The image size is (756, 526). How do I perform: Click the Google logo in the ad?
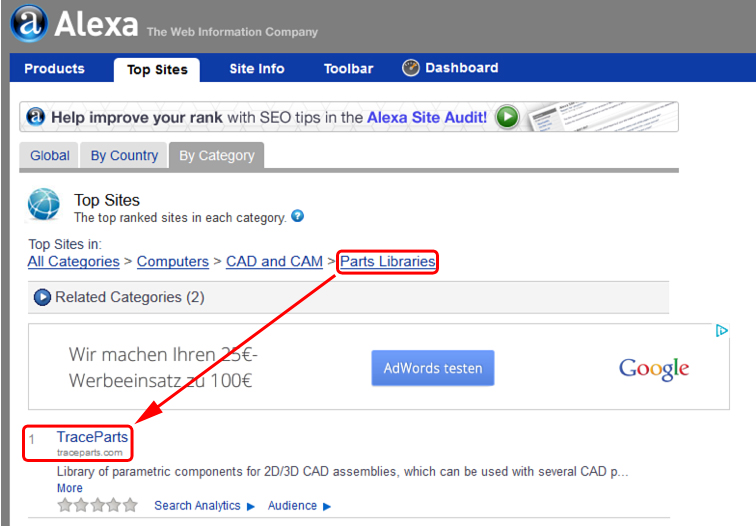tap(654, 369)
